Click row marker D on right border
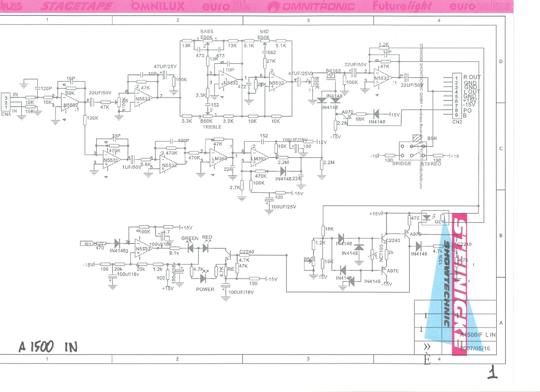This screenshot has height=392, width=540. 501,61
